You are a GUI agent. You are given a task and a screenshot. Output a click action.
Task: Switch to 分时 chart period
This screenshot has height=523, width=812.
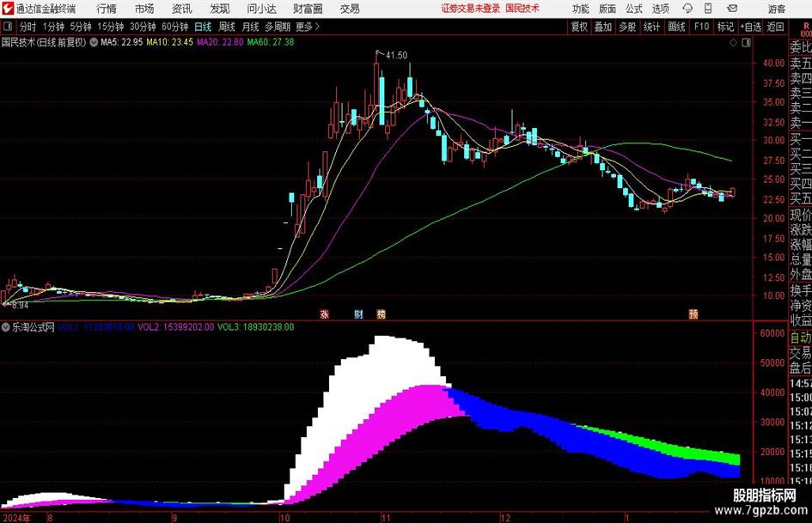point(28,27)
